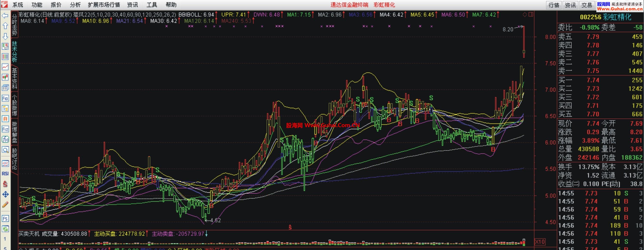The height and width of the screenshot is (250, 644).
Task: Click the 委比 -0.98% value
Action: [589, 27]
